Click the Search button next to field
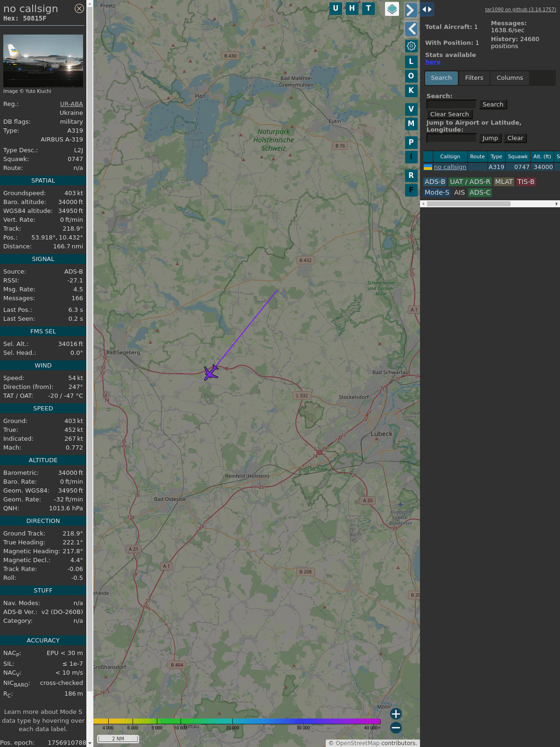Viewport: 560px width, 747px height. 493,105
